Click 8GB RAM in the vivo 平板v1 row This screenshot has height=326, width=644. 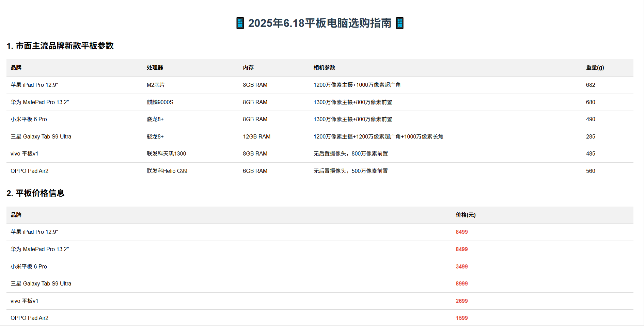click(255, 153)
